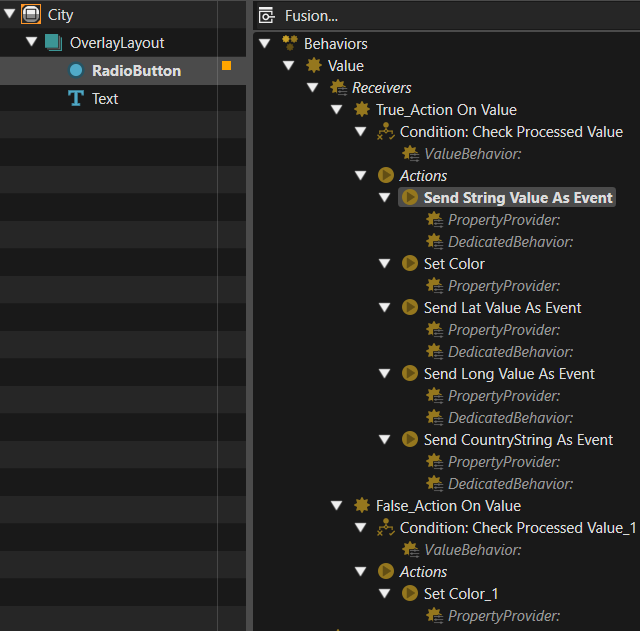Viewport: 640px width, 631px height.
Task: Click the Text node T icon
Action: point(76,98)
